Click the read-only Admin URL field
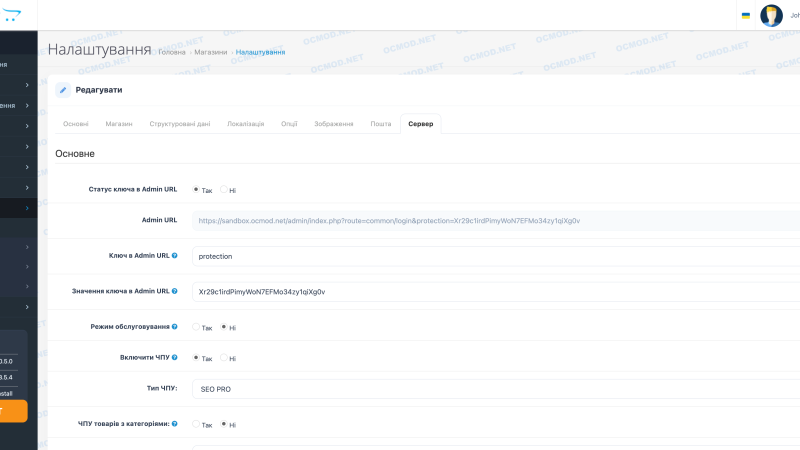 [x=496, y=221]
